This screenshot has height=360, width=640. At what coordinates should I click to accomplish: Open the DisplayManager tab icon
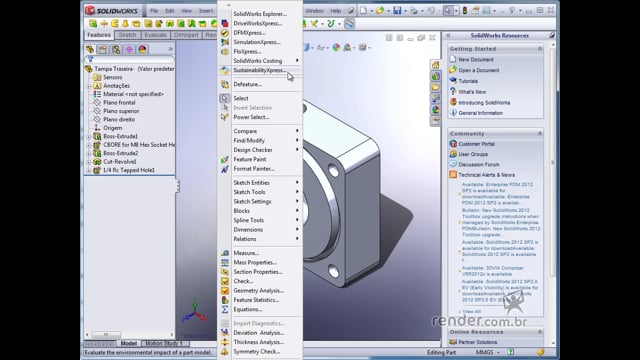(x=142, y=49)
